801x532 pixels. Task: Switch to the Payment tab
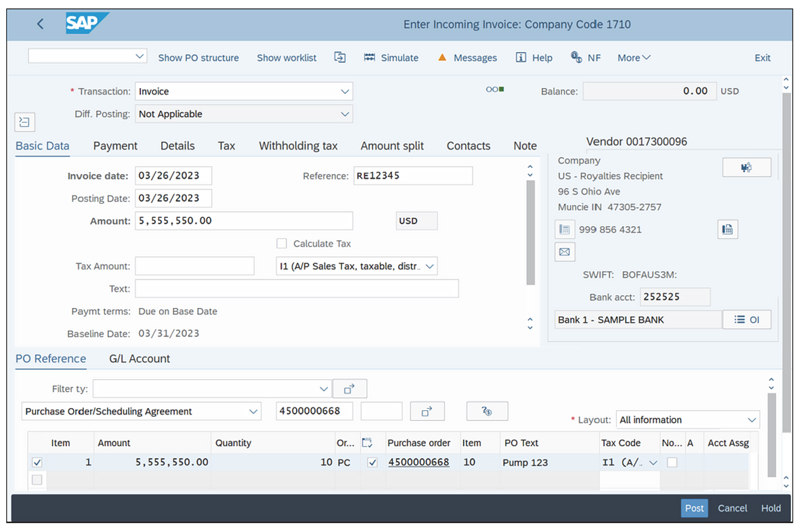click(x=115, y=146)
